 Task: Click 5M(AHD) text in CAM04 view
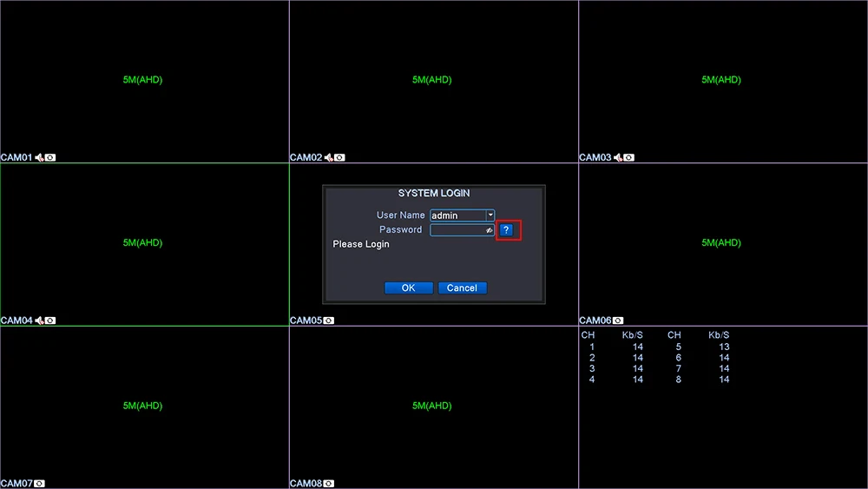(143, 242)
